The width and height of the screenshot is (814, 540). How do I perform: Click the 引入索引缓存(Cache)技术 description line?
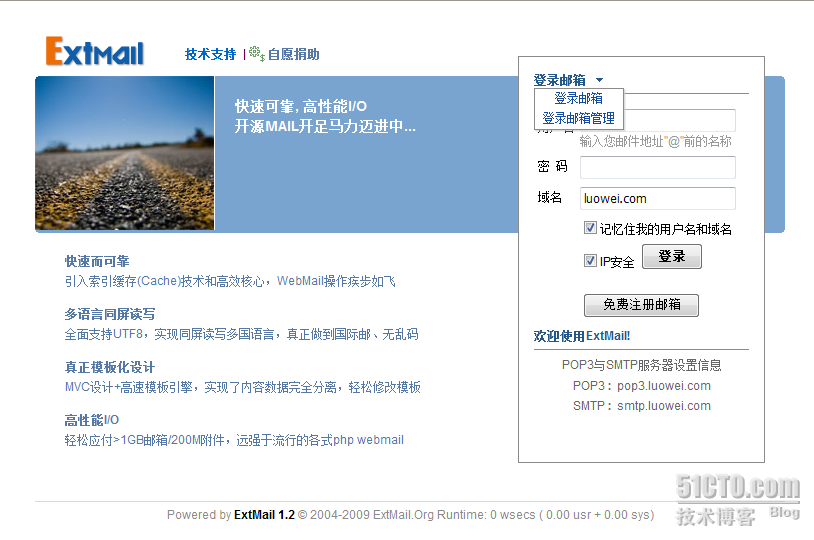(x=230, y=281)
